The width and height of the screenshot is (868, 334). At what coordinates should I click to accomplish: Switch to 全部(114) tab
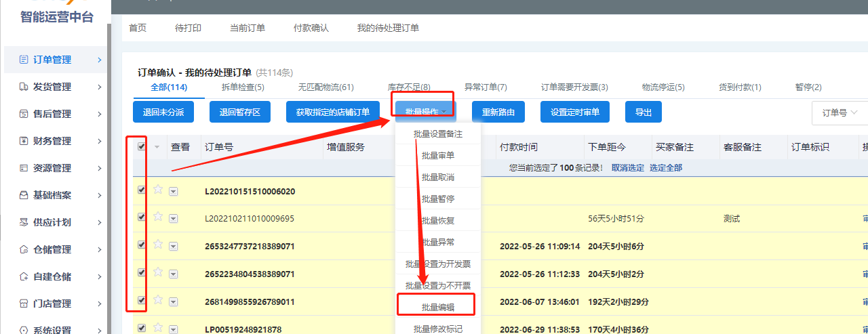click(x=169, y=87)
